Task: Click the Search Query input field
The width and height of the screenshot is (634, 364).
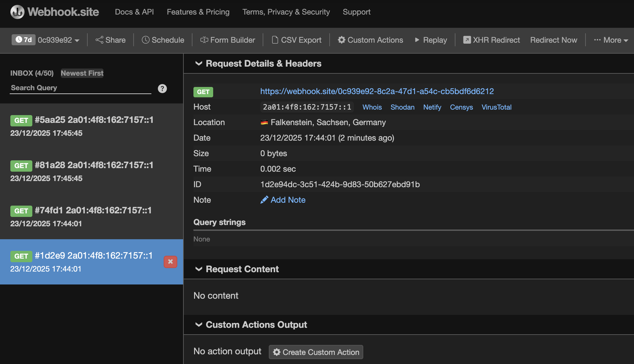Action: pyautogui.click(x=80, y=88)
